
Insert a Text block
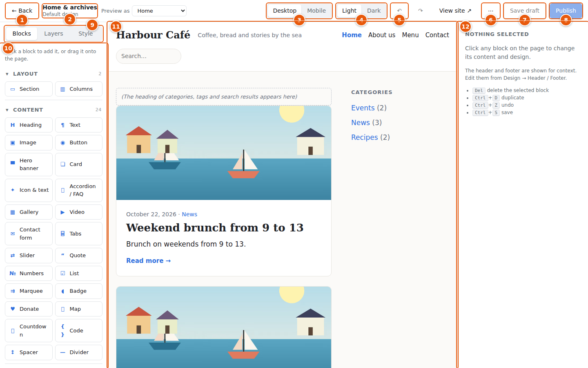point(79,125)
